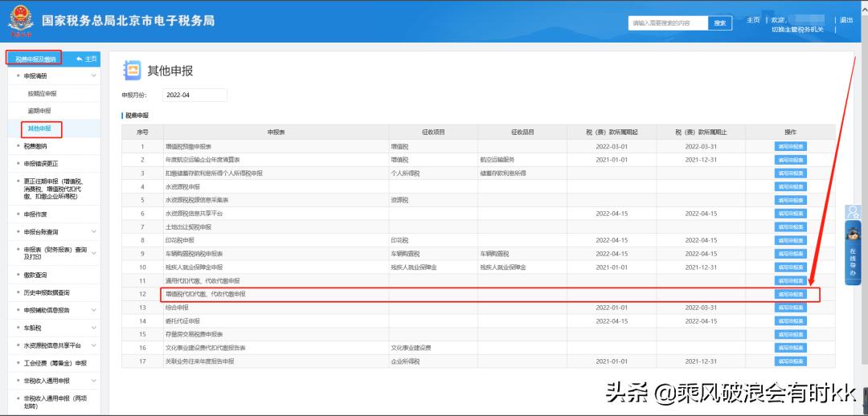Click the user icon above 在线导办

coord(853,212)
